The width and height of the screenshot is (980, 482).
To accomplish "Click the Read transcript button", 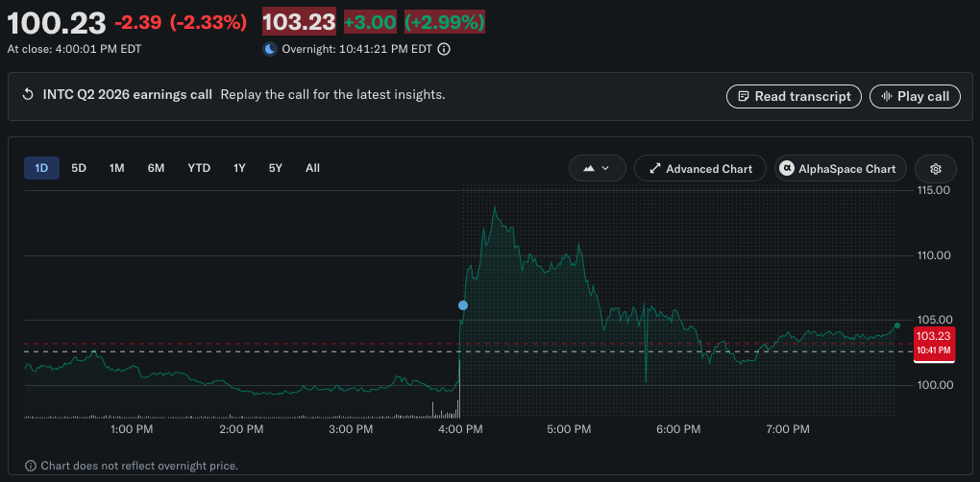I will pos(794,96).
